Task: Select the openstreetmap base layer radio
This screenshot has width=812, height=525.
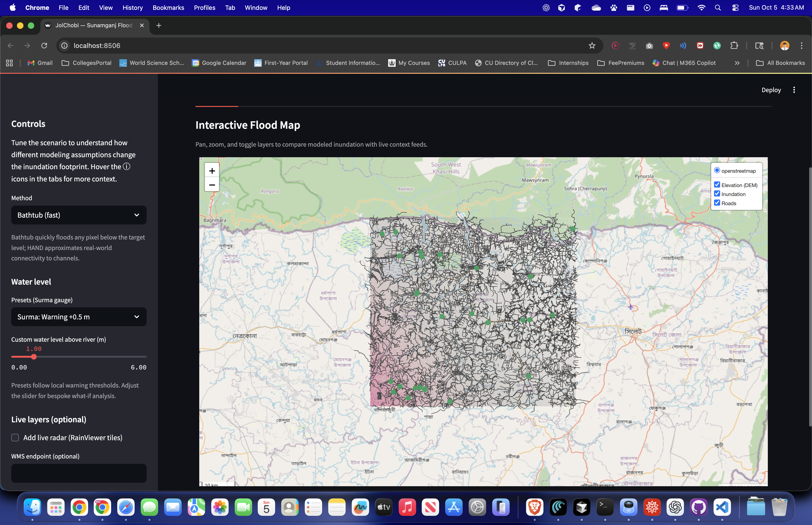Action: [x=717, y=170]
